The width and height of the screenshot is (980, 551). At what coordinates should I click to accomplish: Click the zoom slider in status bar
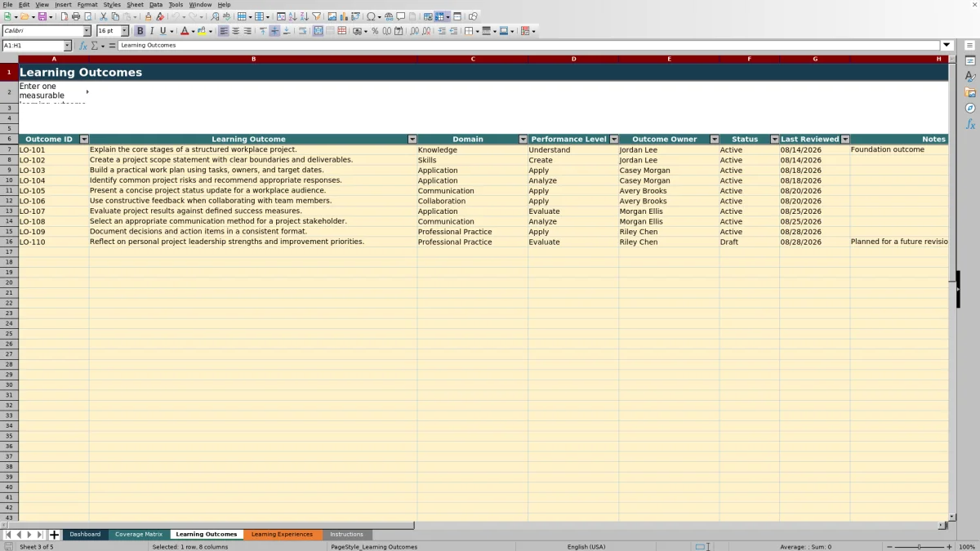919,547
